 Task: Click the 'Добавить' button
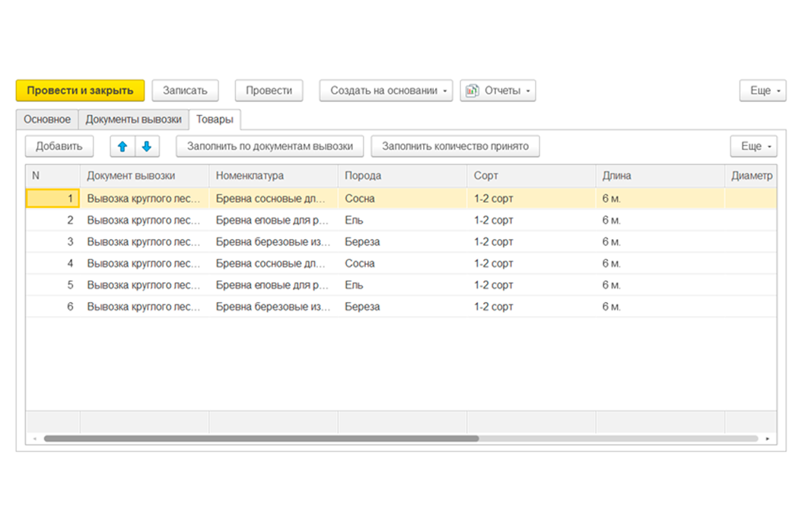[59, 146]
